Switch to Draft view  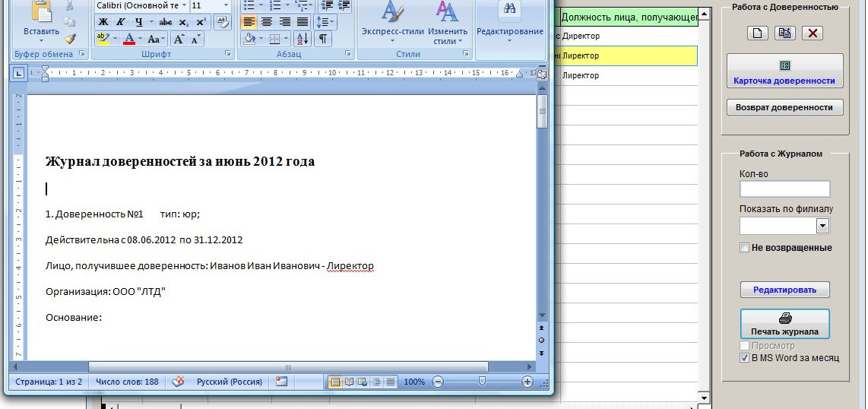click(x=391, y=382)
